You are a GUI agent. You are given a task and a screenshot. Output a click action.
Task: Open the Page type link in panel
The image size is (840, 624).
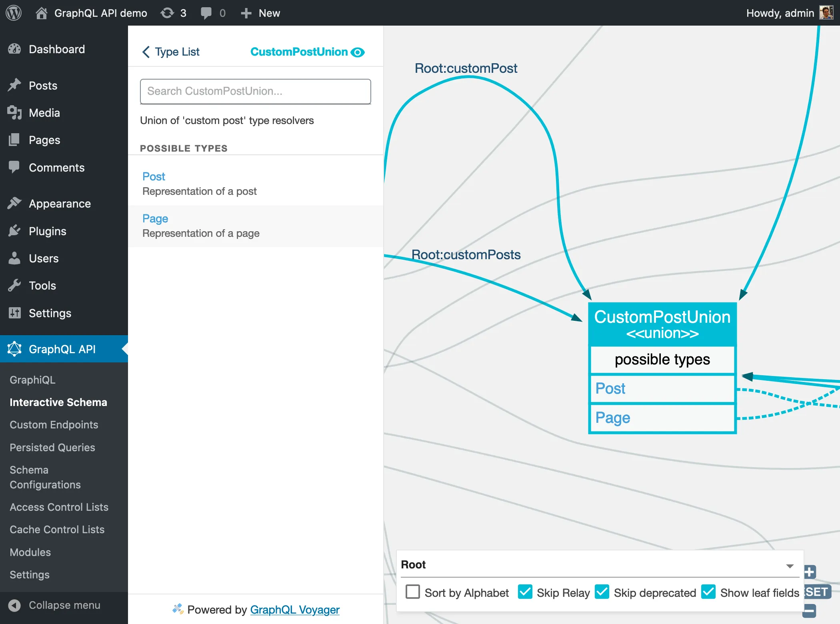click(x=155, y=218)
